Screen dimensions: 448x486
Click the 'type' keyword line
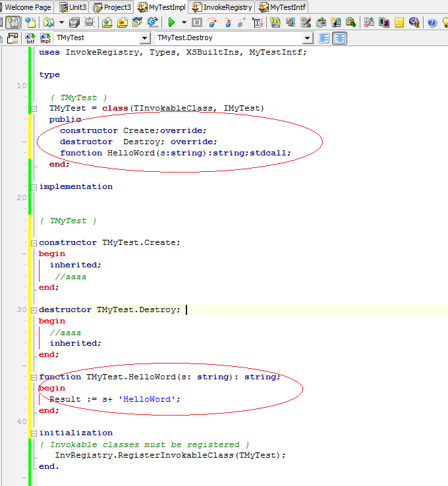49,75
